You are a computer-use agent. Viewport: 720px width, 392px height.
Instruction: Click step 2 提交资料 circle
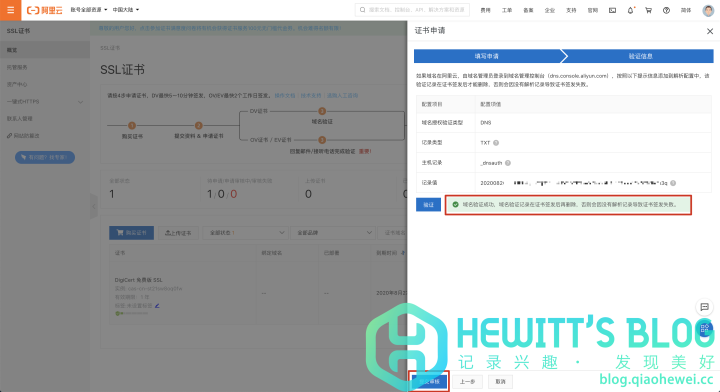[x=198, y=125]
